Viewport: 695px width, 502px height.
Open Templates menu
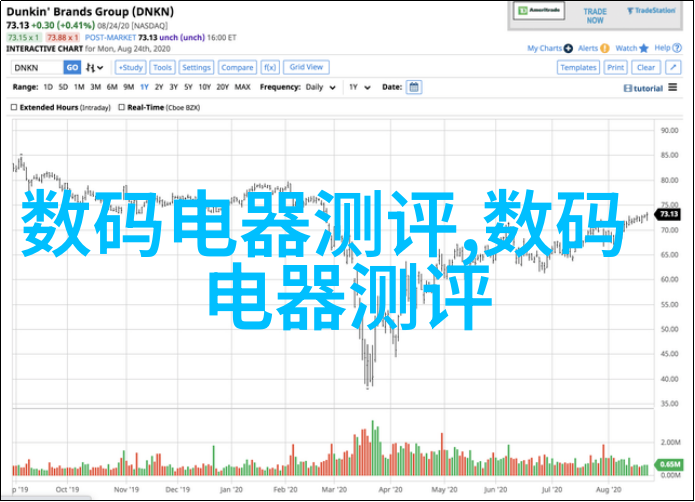(578, 67)
